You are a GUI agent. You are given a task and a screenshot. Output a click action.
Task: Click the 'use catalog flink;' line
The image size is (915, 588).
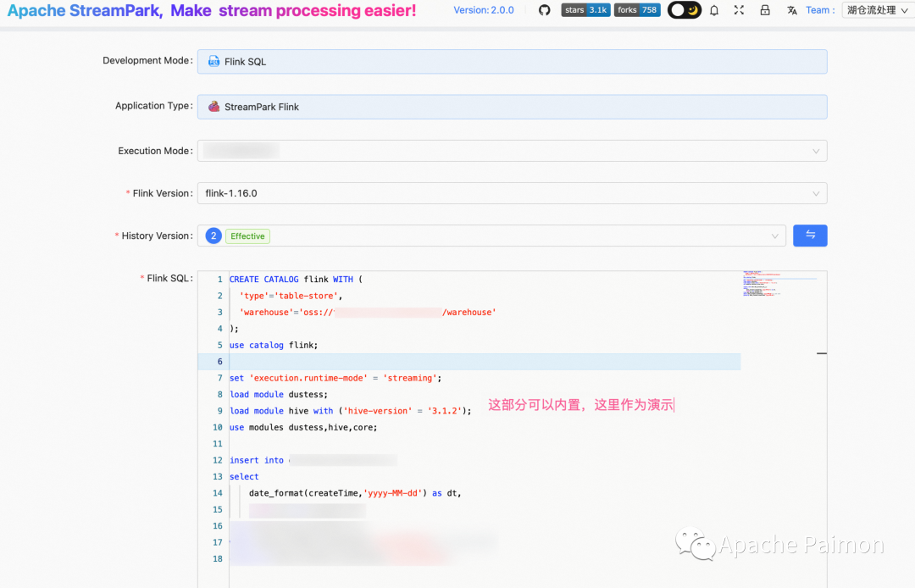coord(274,346)
